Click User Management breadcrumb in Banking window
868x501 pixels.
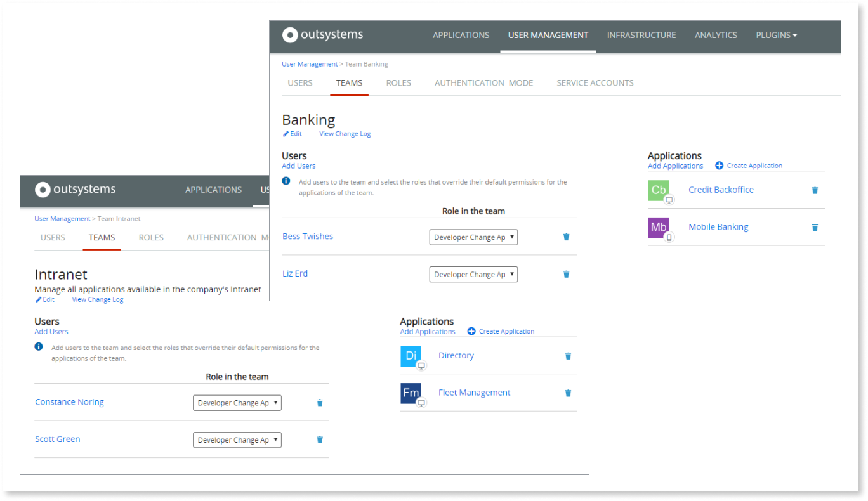click(x=310, y=64)
